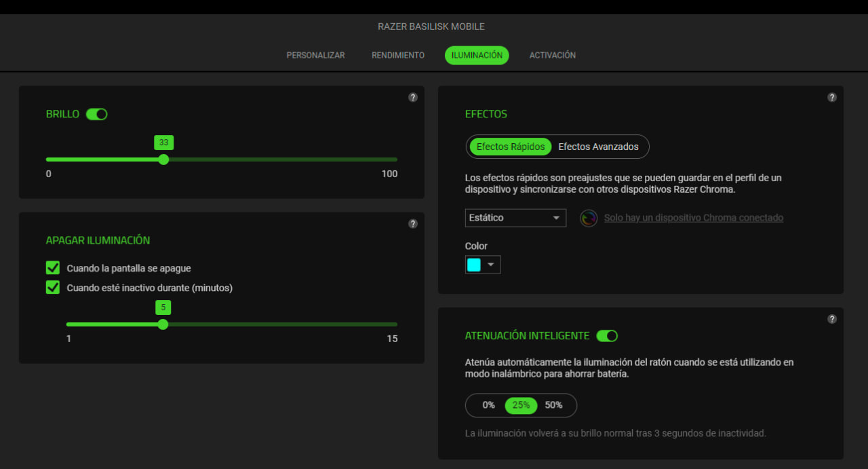Open help icon in Atenuación Inteligente panel
Viewport: 868px width, 469px height.
click(832, 319)
